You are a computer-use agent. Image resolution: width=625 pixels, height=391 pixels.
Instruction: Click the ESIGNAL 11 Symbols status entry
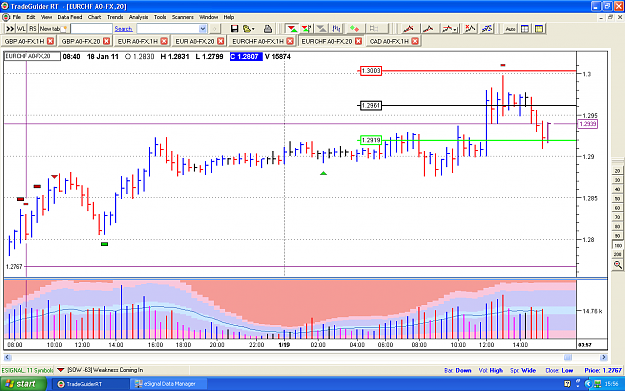[27, 370]
